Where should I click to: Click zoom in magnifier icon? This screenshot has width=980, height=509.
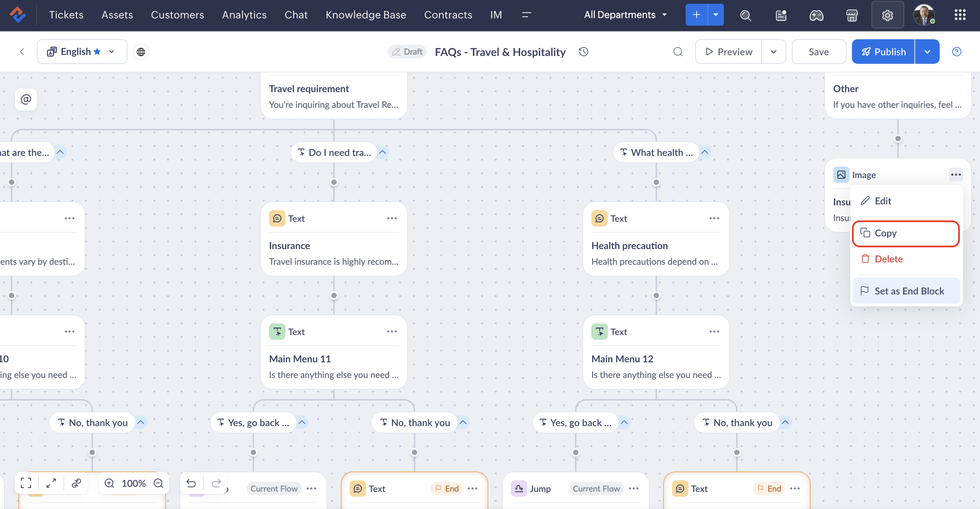tap(109, 483)
